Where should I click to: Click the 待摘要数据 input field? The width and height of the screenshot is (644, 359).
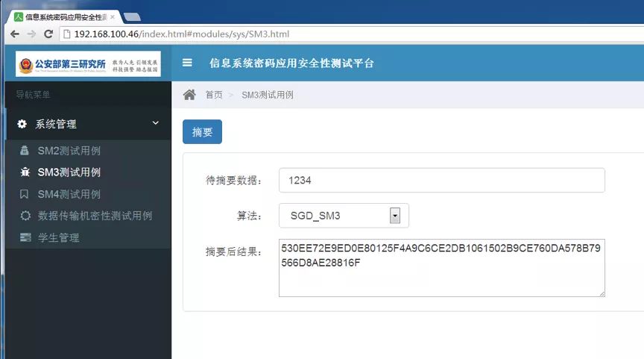(441, 180)
